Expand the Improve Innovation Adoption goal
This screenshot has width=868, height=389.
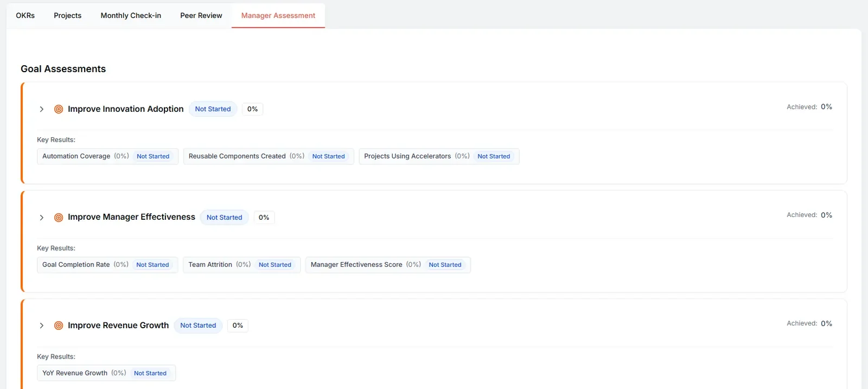click(41, 109)
